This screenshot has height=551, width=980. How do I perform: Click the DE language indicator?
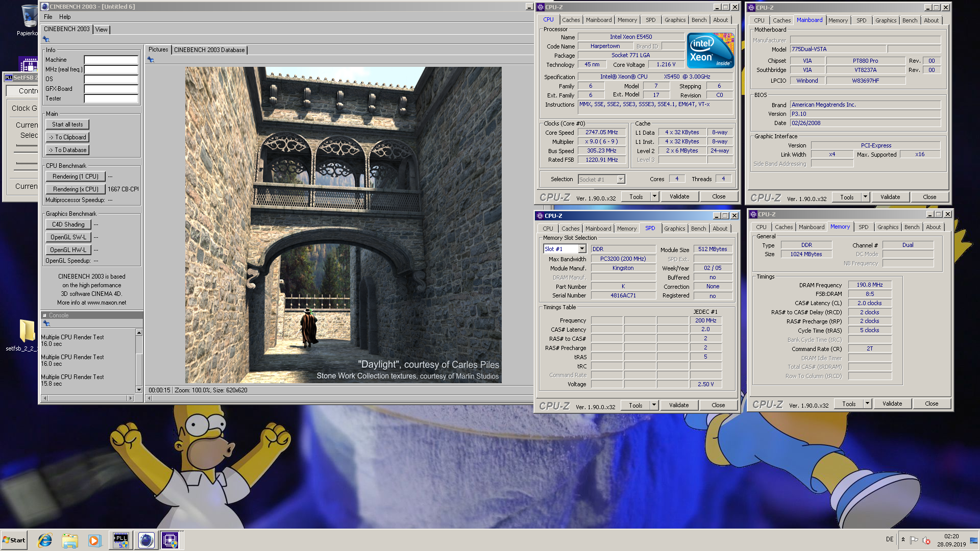pyautogui.click(x=890, y=539)
